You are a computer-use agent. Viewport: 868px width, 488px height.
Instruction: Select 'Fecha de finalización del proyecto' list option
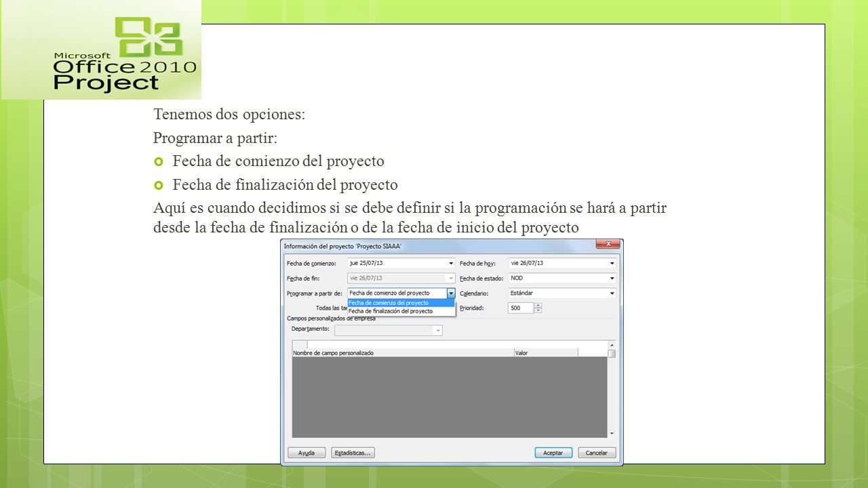[401, 311]
